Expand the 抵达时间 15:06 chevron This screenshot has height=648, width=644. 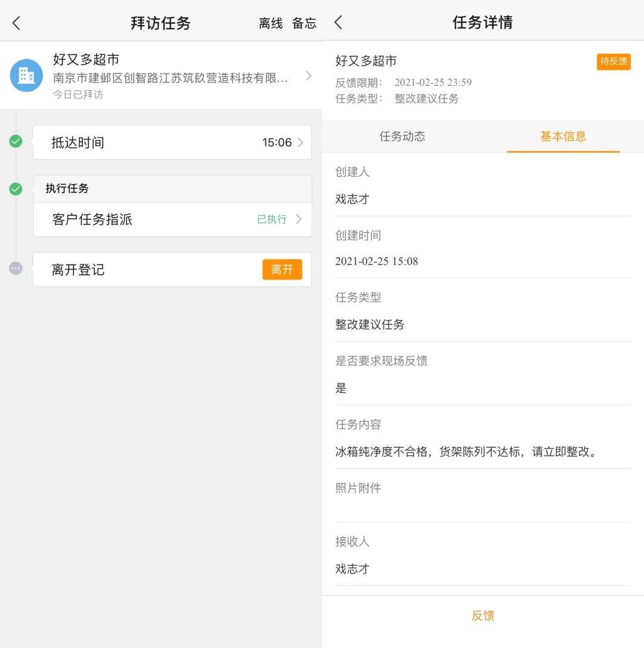[300, 142]
